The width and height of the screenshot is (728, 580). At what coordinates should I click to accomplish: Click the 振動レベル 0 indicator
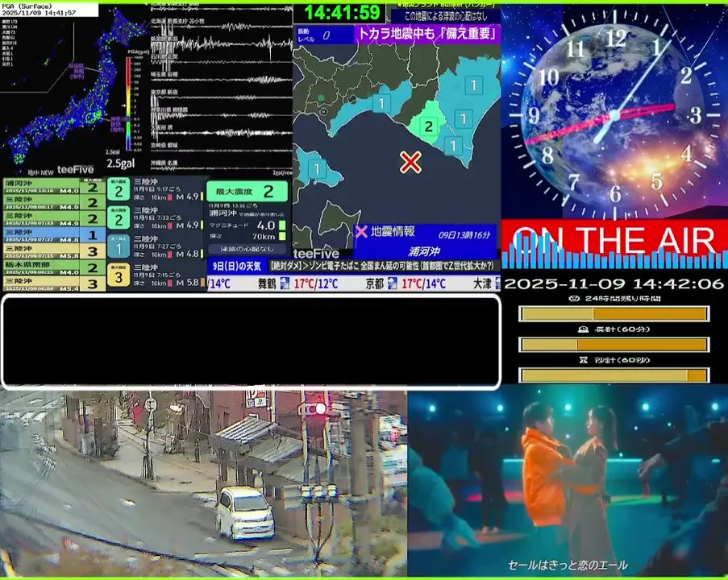click(325, 35)
